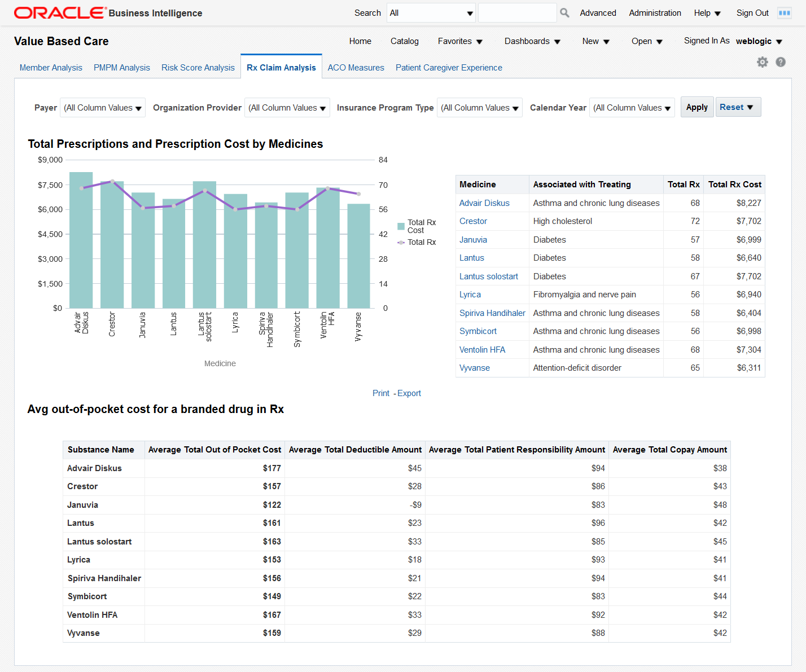806x672 pixels.
Task: Click the Advanced search link
Action: [x=598, y=13]
